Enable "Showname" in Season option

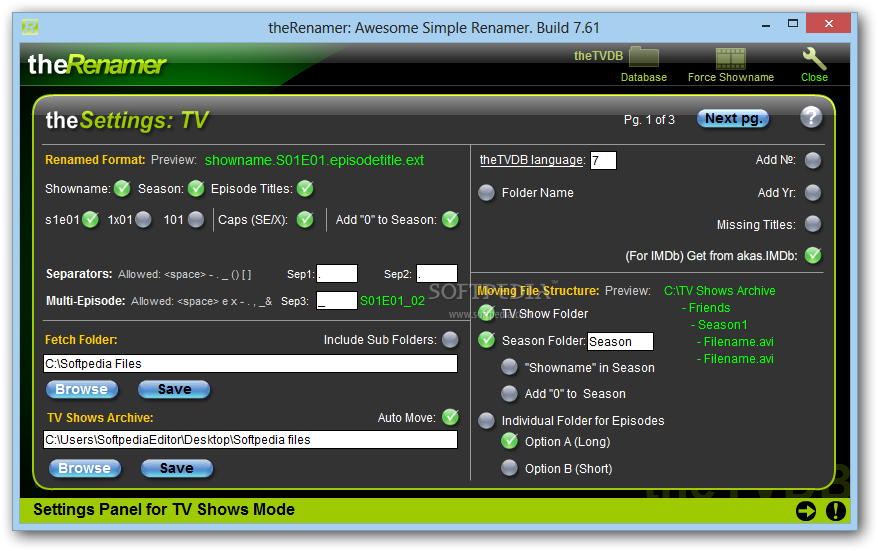(509, 367)
